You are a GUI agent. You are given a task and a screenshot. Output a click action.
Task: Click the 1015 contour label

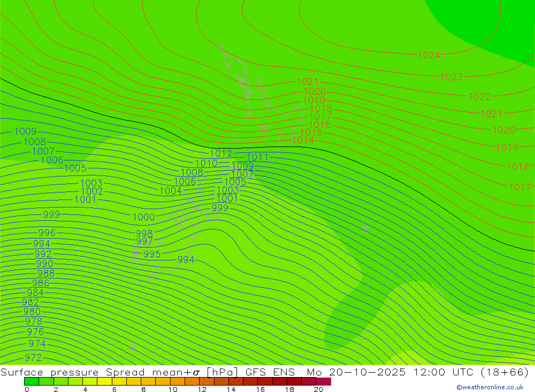pyautogui.click(x=311, y=133)
